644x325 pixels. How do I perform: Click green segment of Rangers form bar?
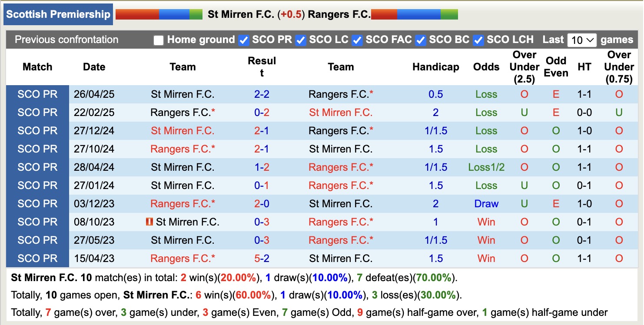pyautogui.click(x=450, y=14)
